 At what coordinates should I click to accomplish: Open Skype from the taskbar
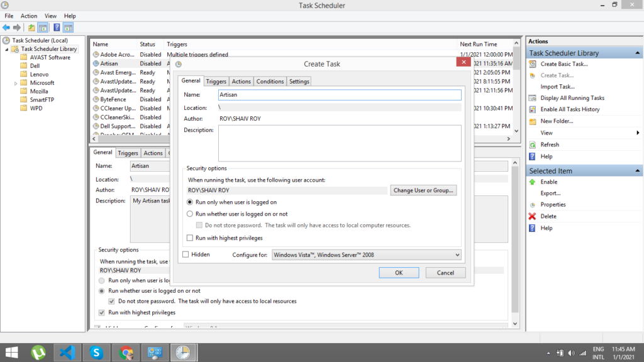click(96, 353)
